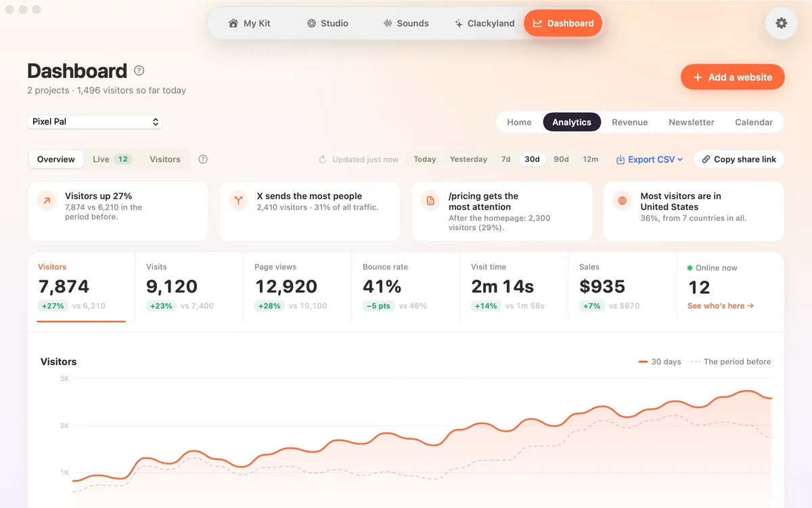Set date range to 90d
The height and width of the screenshot is (508, 812).
click(x=562, y=159)
